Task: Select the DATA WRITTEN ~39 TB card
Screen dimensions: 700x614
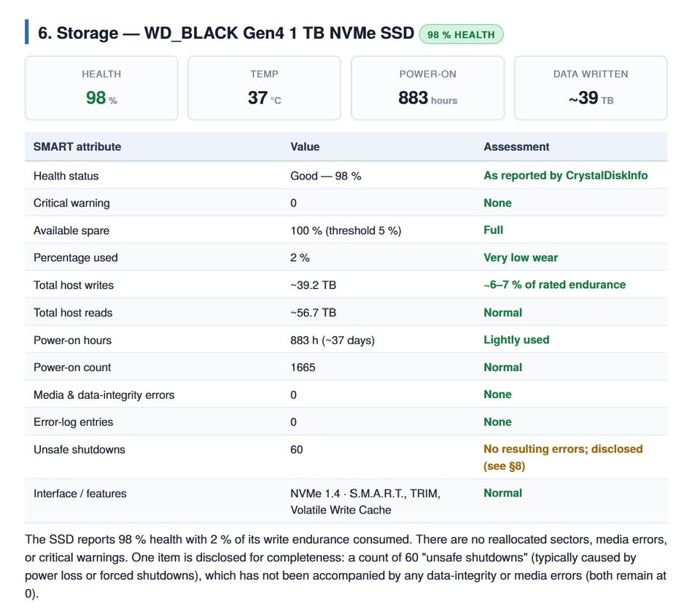Action: click(591, 88)
